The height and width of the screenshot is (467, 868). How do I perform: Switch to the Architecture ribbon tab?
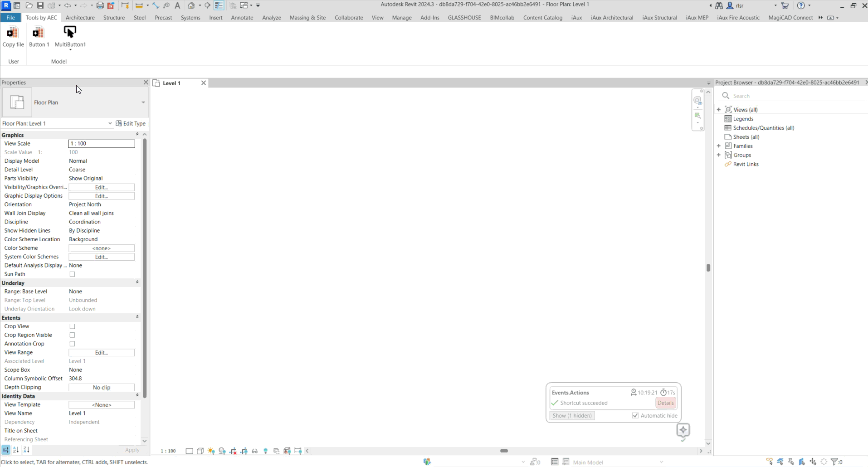tap(80, 17)
